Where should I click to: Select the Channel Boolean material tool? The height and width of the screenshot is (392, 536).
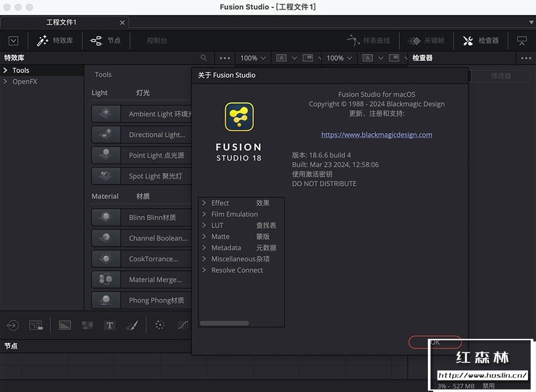[x=141, y=238]
